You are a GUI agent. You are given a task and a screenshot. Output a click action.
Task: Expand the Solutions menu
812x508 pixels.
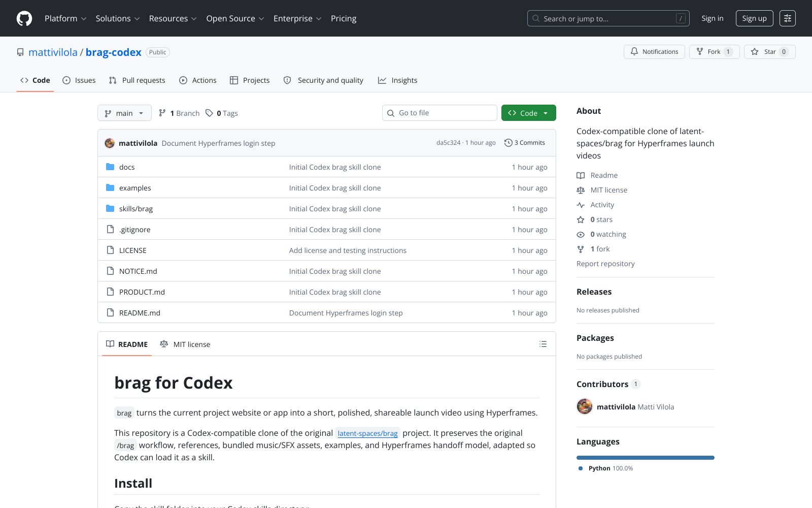[118, 18]
